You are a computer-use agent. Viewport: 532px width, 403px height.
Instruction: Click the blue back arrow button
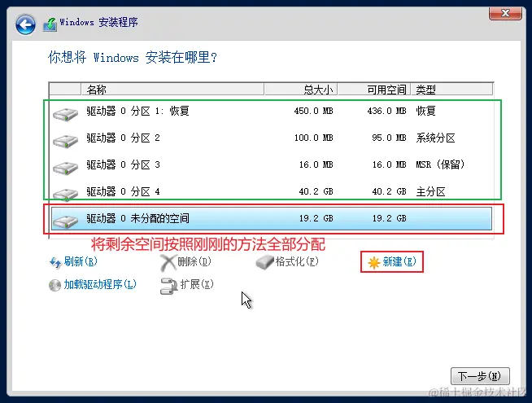coord(25,24)
